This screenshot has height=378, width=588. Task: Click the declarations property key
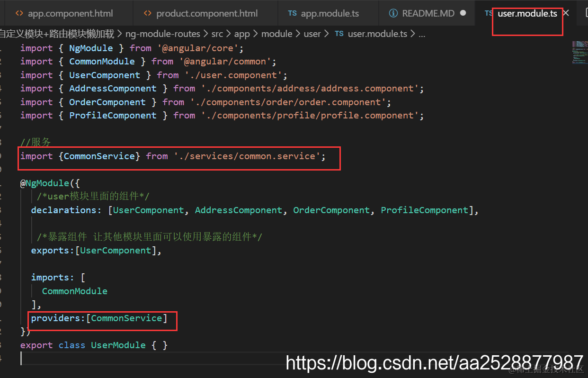pos(63,210)
